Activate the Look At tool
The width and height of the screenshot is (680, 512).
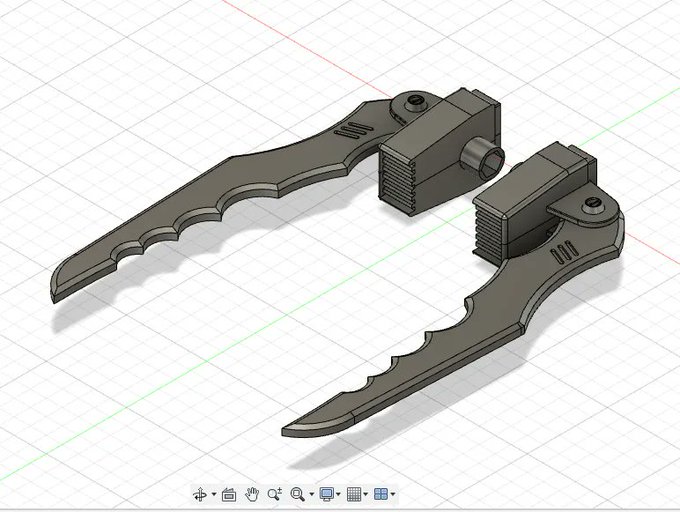point(229,494)
